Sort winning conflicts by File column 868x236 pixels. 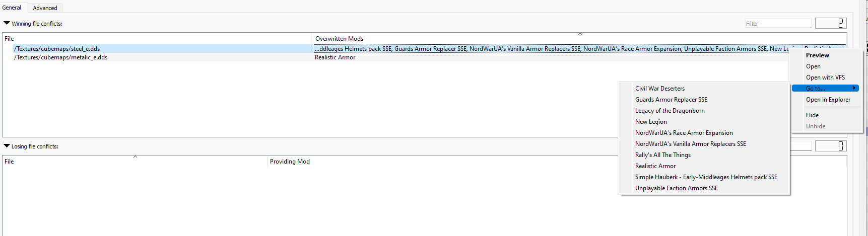(x=158, y=38)
